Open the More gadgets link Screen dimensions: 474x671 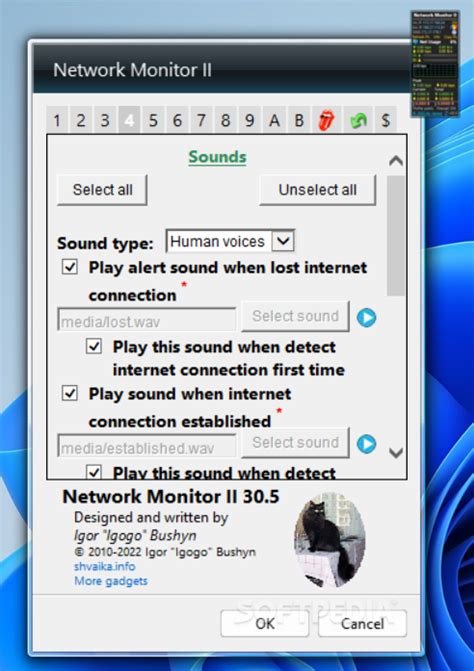coord(111,581)
